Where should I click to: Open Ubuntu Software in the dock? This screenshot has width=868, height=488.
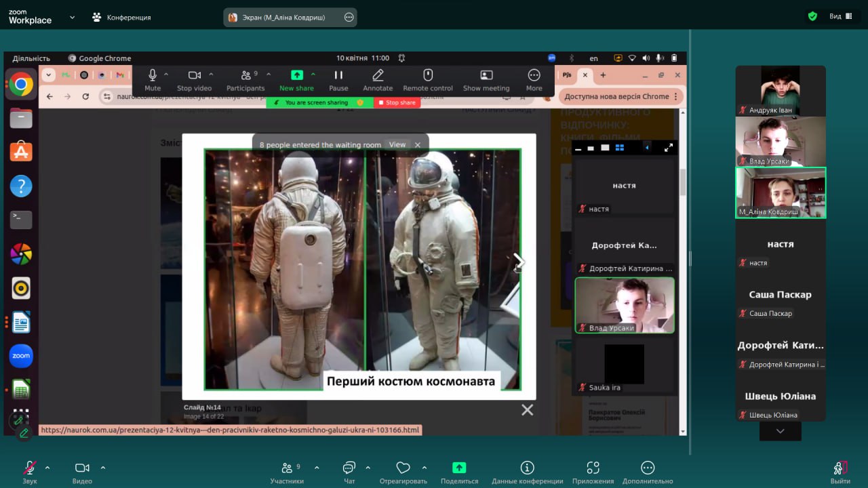(x=21, y=152)
